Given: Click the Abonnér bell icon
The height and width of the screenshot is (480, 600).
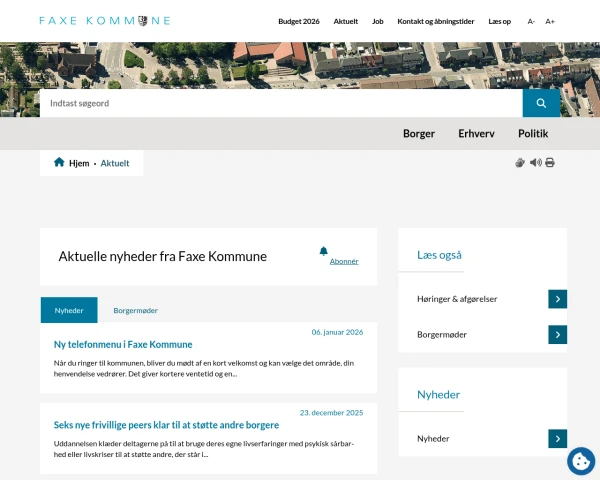Looking at the screenshot, I should [x=323, y=251].
